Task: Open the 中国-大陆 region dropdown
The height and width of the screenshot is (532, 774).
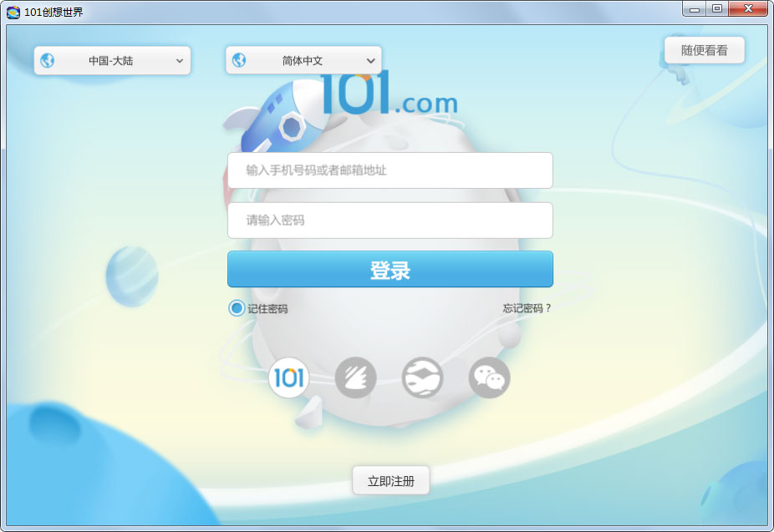Action: pos(112,61)
